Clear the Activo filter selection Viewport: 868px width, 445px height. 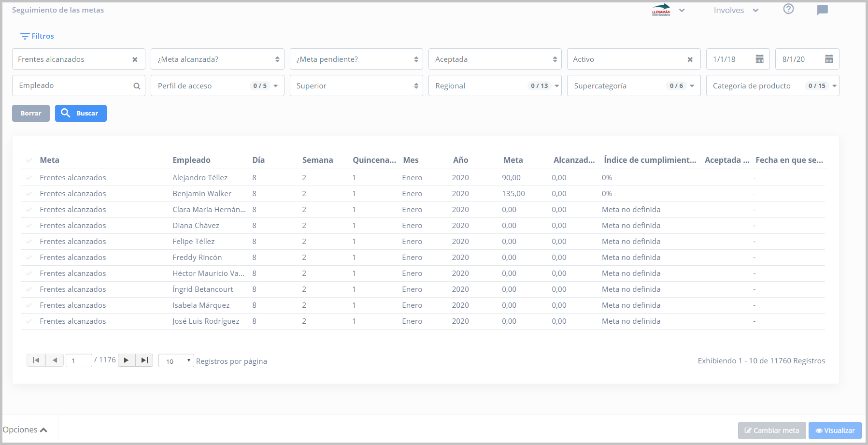coord(690,59)
